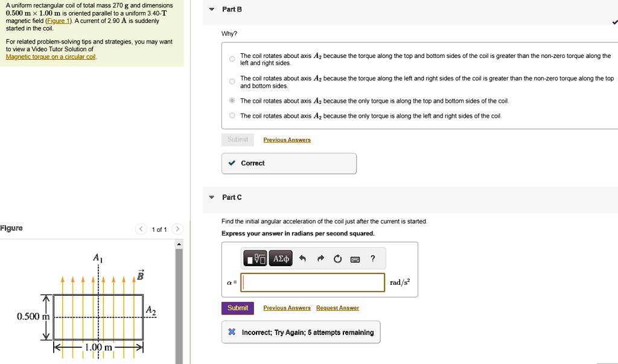Open the math templates palette

(x=255, y=259)
